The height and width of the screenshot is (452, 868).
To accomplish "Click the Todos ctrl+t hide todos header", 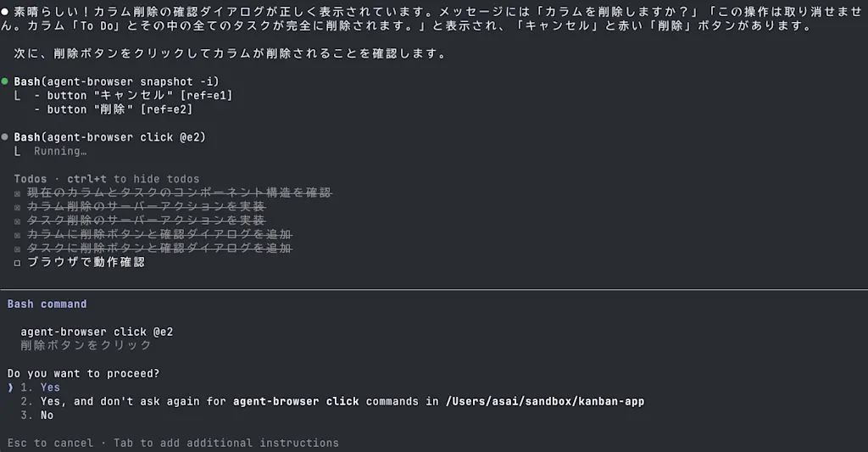I will tap(106, 179).
